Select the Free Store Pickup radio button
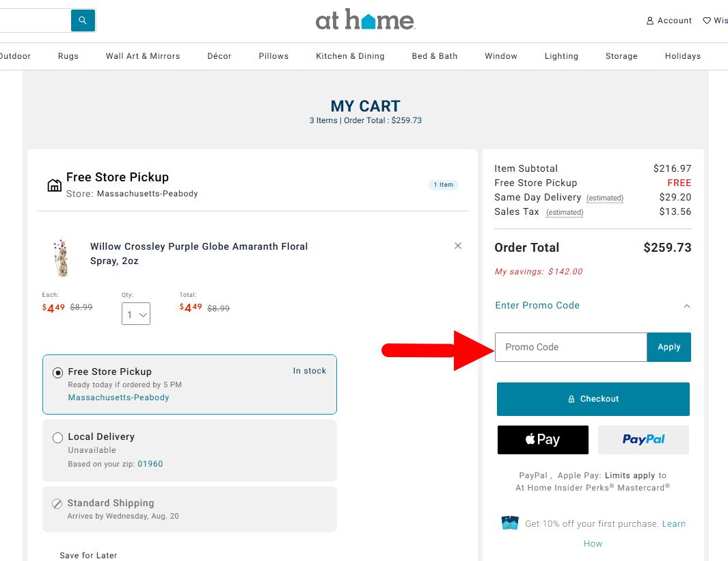The height and width of the screenshot is (561, 728). click(x=58, y=373)
